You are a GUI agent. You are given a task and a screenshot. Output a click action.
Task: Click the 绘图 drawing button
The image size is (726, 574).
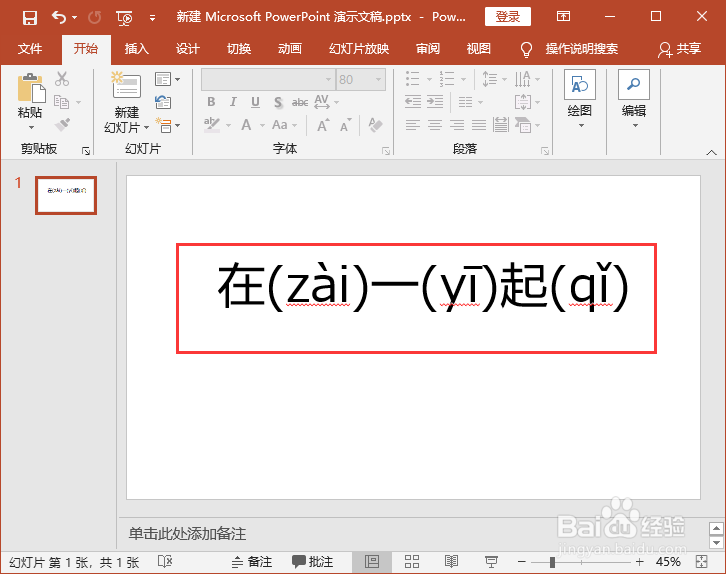point(580,99)
